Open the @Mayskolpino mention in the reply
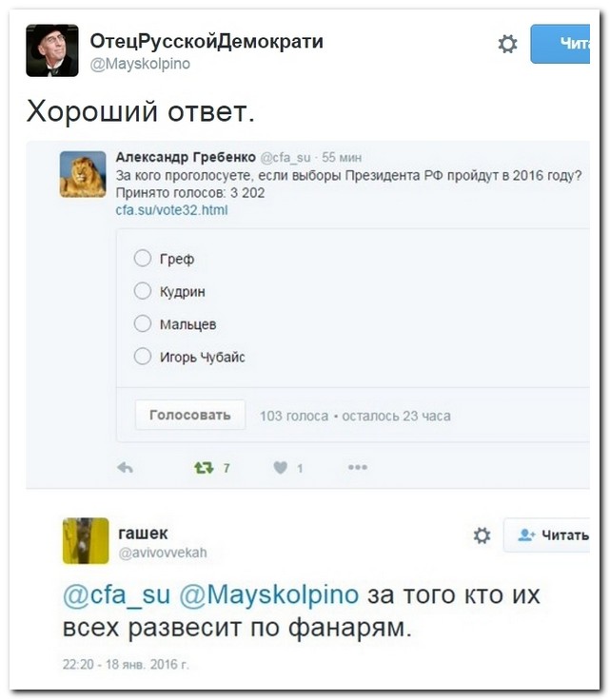The image size is (610, 700). (x=268, y=596)
